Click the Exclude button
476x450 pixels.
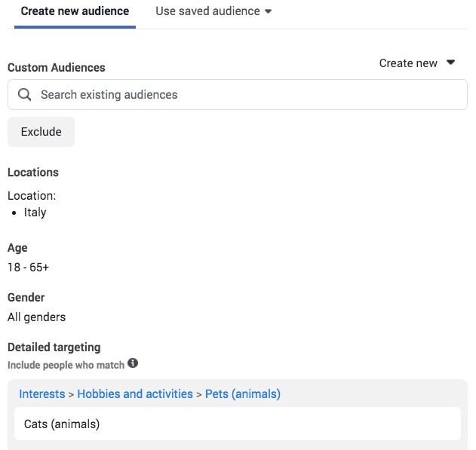(x=41, y=132)
